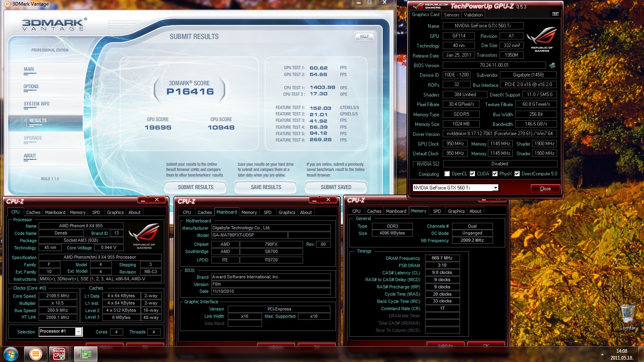Click the GPU-Z Name field with GTX 560 Ti

(483, 26)
